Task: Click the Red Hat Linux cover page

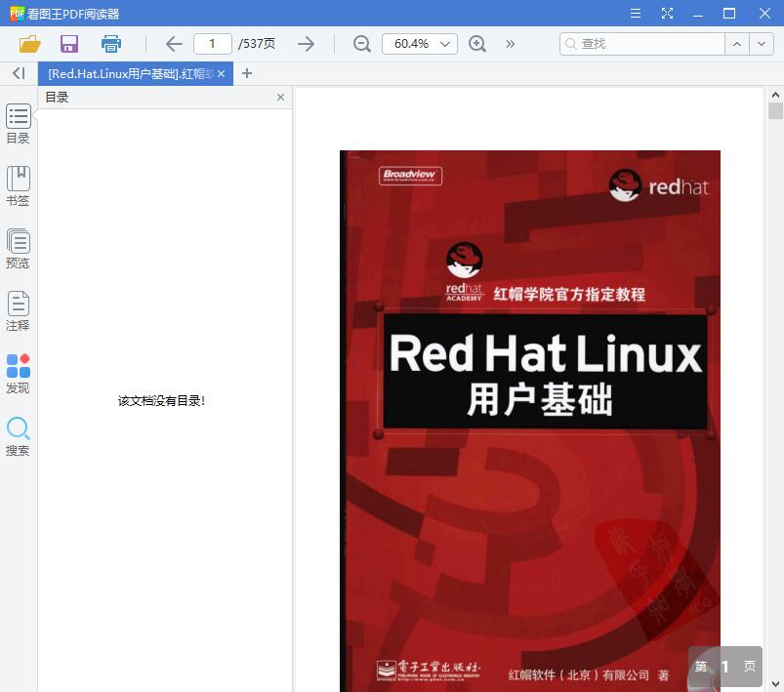Action: click(530, 421)
